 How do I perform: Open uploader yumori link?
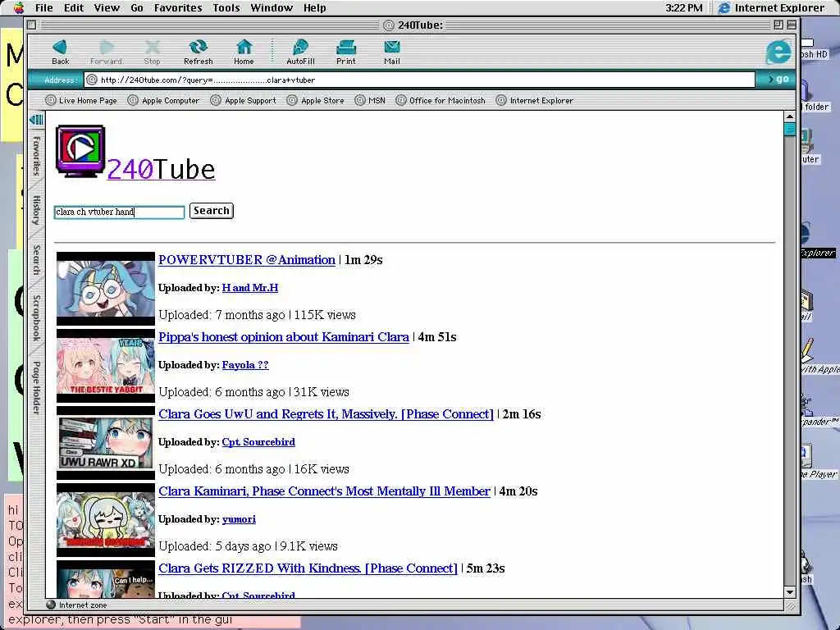click(x=239, y=519)
